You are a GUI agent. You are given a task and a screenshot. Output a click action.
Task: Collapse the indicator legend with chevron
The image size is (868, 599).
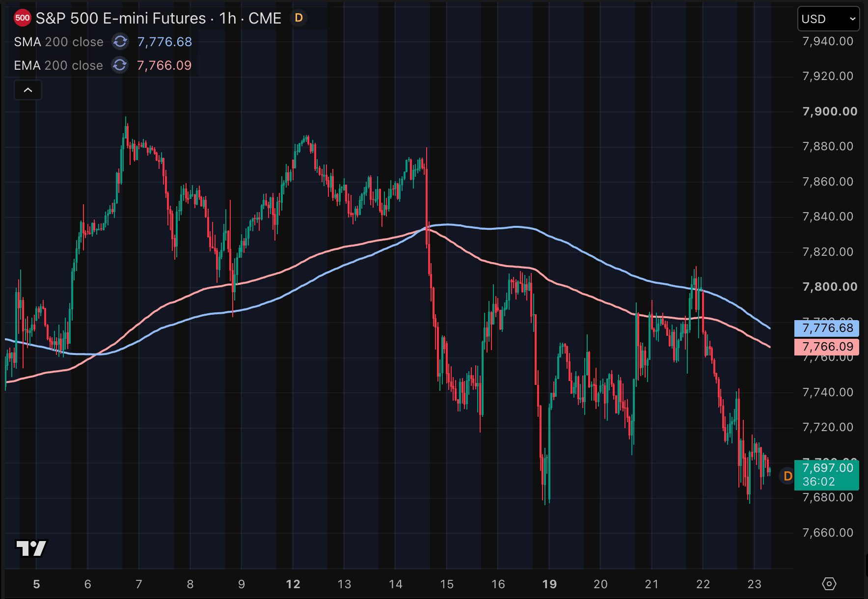click(28, 90)
